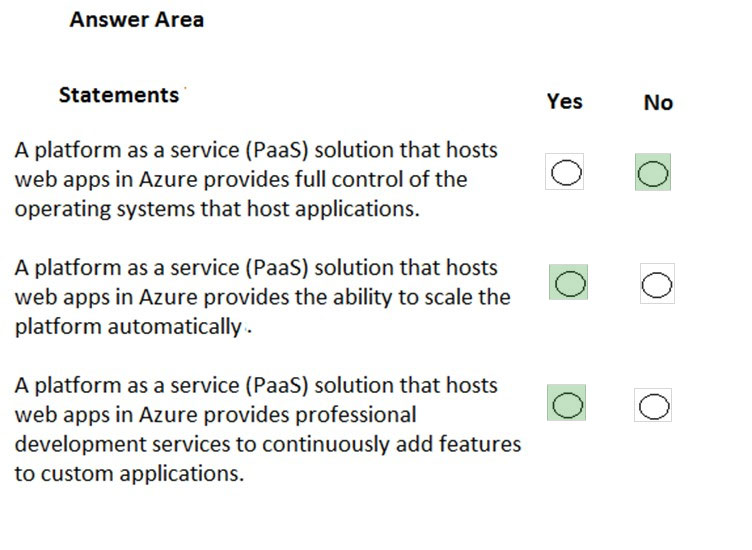
Task: Mark No for professional development services statement
Action: coord(653,406)
